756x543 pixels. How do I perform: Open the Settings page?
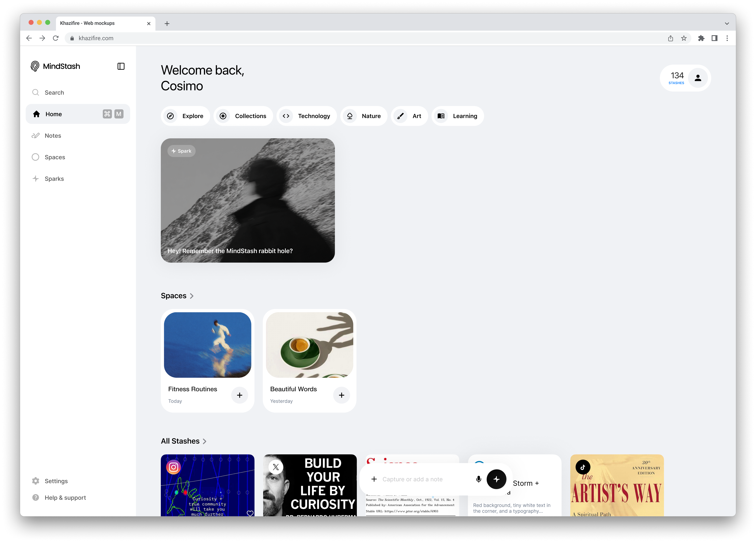point(56,481)
